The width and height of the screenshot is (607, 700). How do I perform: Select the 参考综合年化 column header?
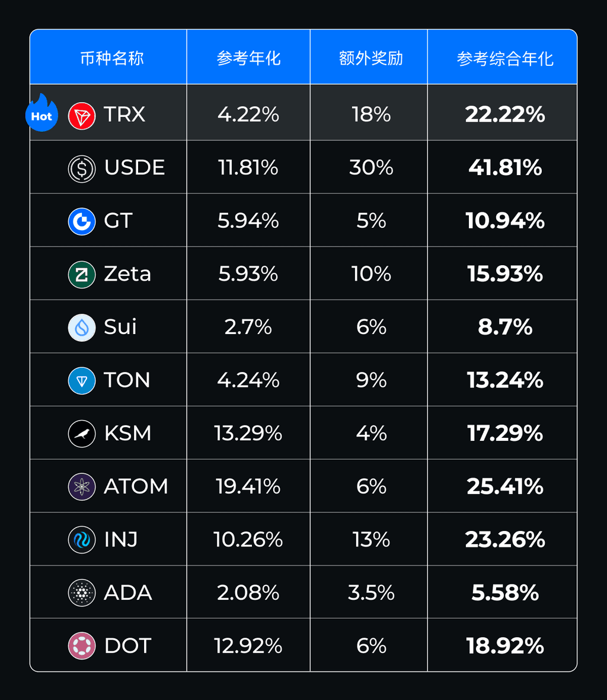tap(505, 59)
